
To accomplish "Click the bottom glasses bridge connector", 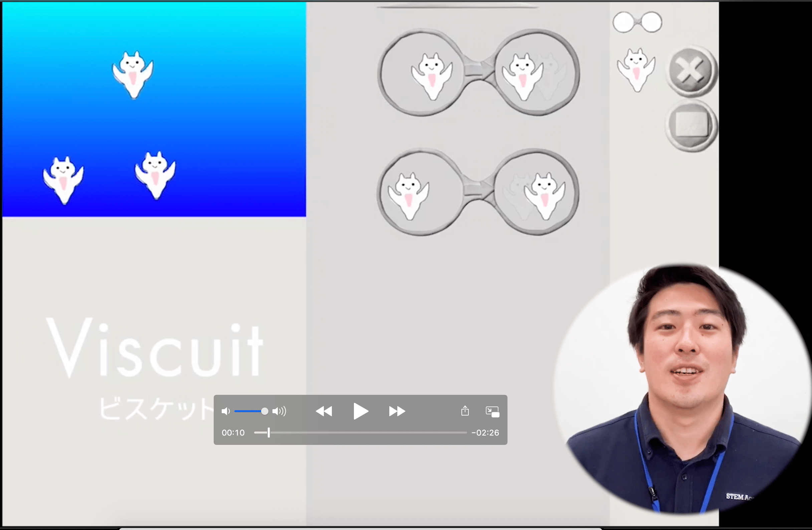I will click(479, 190).
